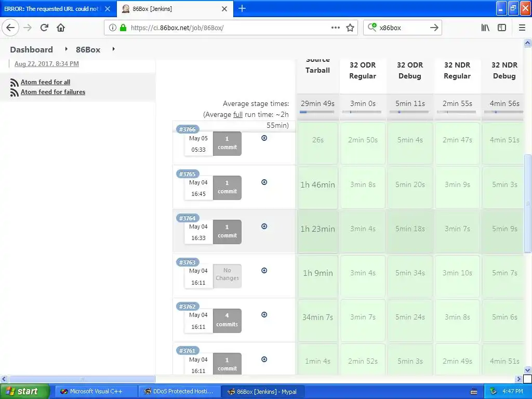Open the Dashboard breadcrumb link

pyautogui.click(x=31, y=49)
